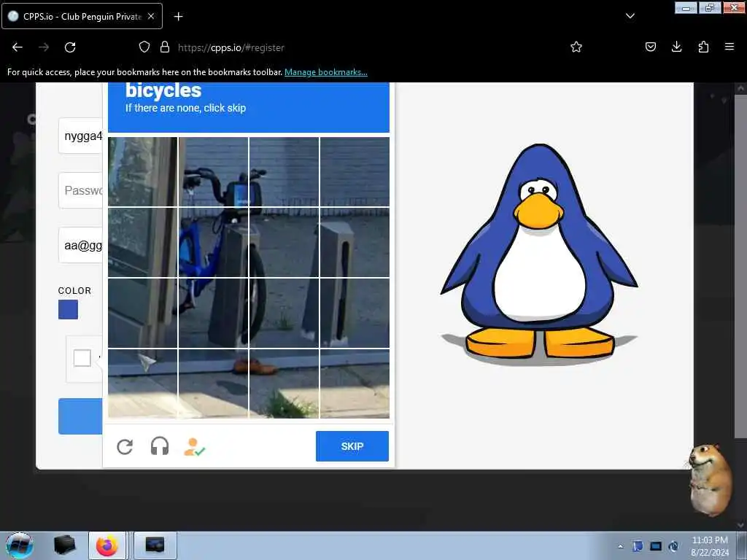Show hidden tray icons
747x560 pixels.
(x=620, y=546)
